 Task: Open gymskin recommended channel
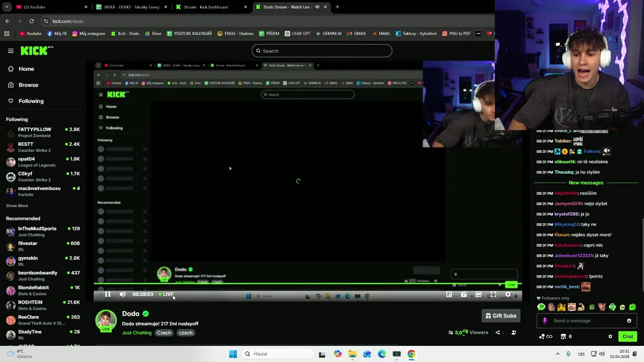point(43,261)
